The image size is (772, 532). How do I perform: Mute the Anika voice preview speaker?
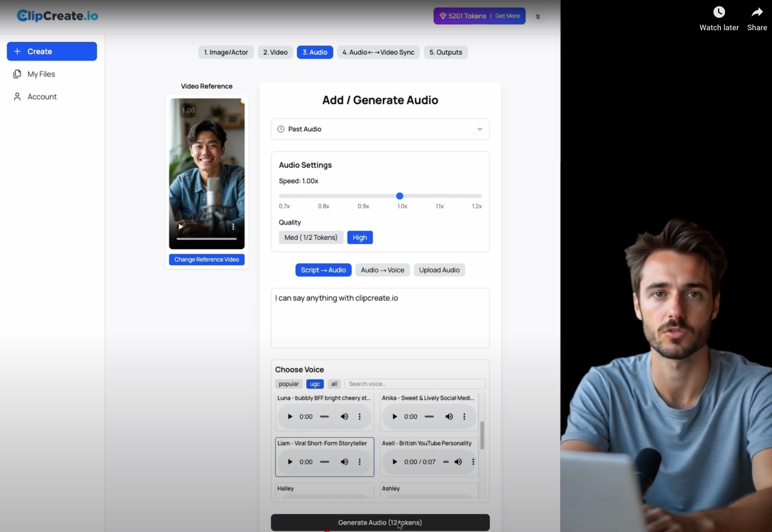point(449,417)
